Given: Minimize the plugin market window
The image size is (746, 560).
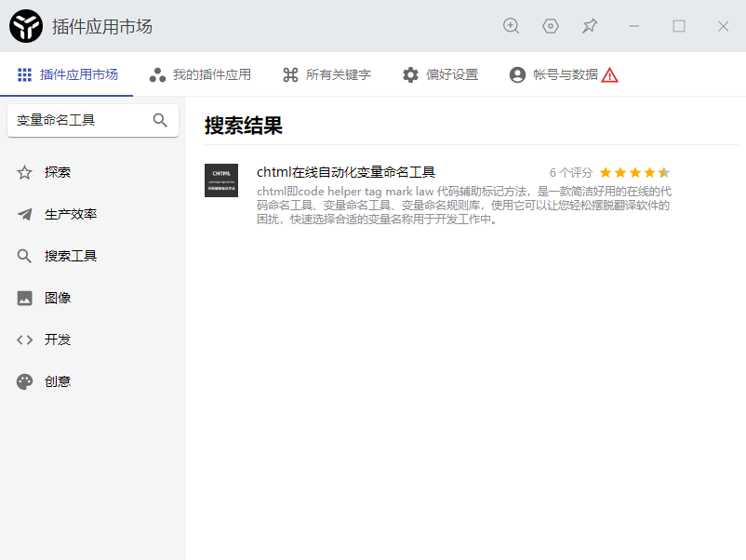Looking at the screenshot, I should (x=634, y=26).
